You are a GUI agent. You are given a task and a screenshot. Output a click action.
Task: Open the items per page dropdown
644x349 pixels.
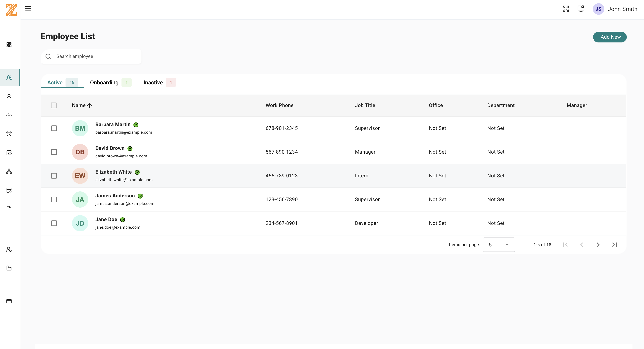pos(499,245)
